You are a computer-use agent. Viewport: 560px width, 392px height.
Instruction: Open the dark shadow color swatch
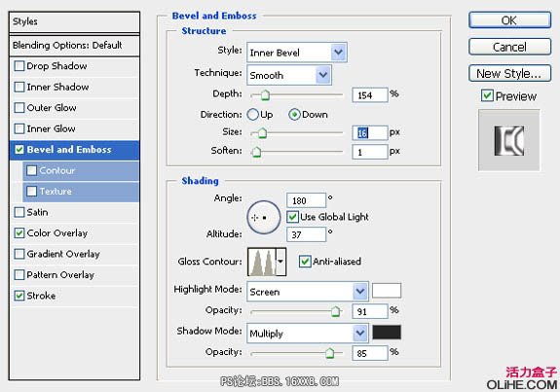click(x=387, y=332)
